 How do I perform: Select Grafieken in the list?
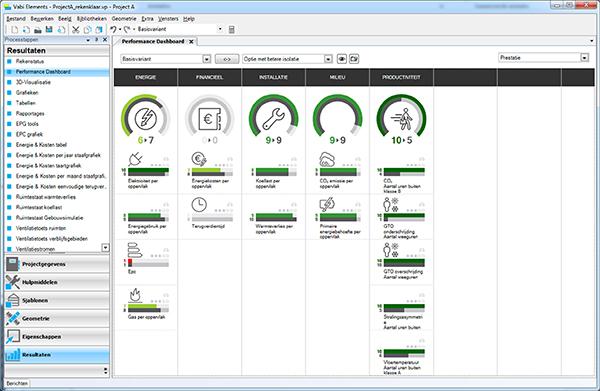[27, 93]
